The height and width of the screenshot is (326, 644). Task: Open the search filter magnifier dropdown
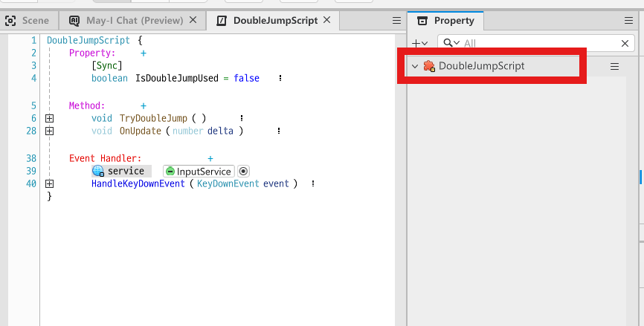coord(451,43)
